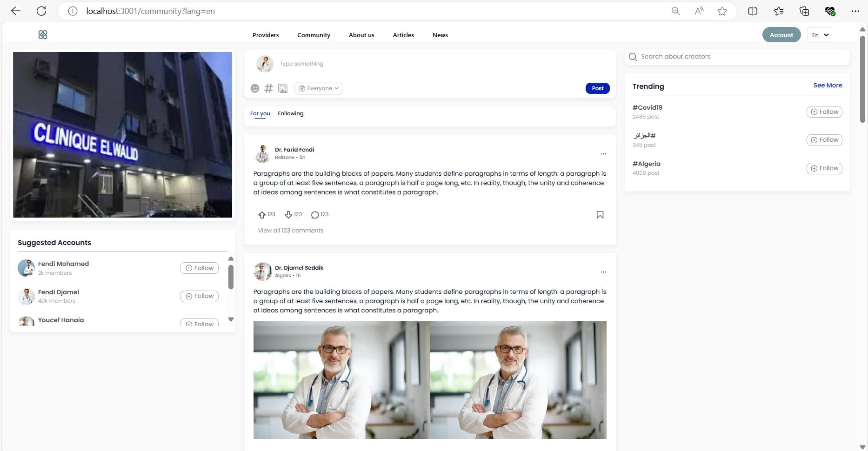Open the Everyone audience dropdown

pos(319,88)
